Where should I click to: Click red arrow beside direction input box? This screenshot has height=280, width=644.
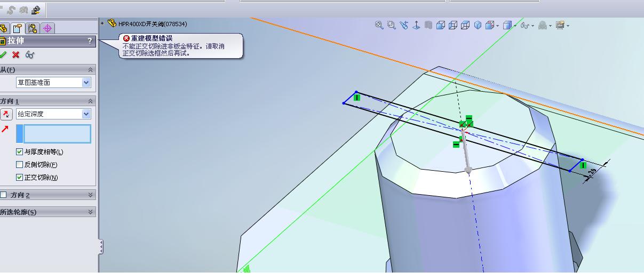tap(5, 129)
